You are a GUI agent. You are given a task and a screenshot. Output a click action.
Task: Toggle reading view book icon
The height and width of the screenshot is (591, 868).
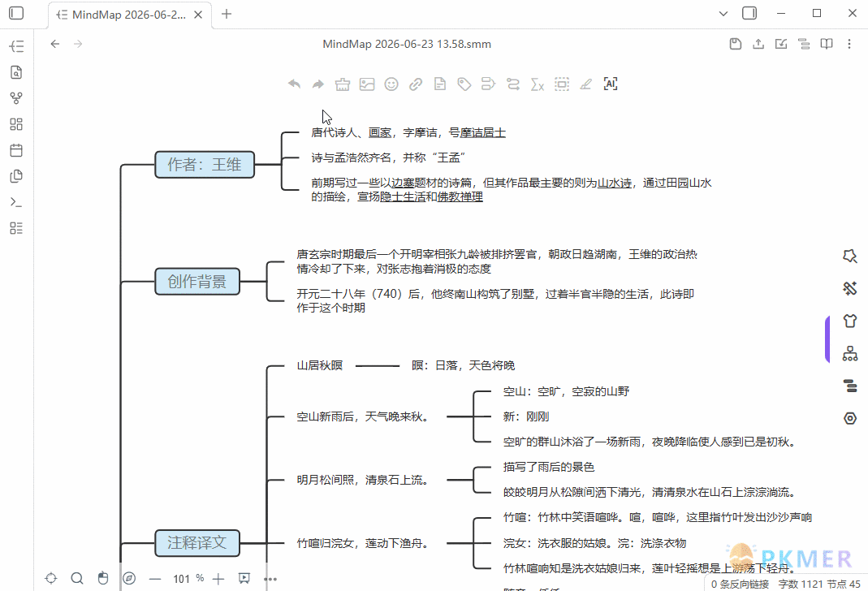tap(827, 44)
